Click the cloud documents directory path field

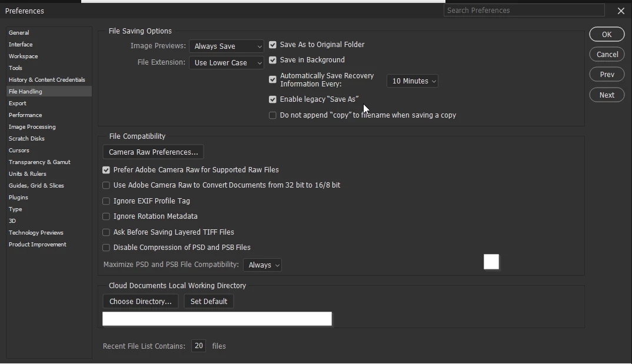coord(217,319)
